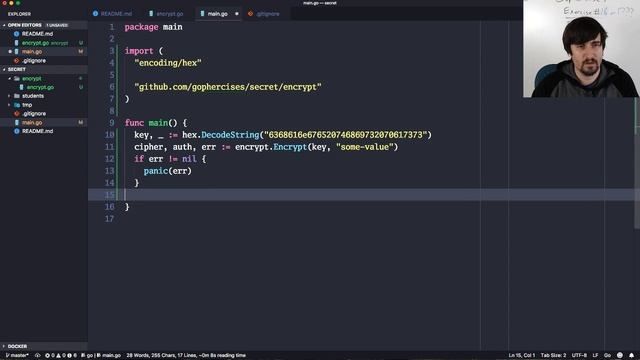The height and width of the screenshot is (360, 640).
Task: Click func main declaration
Action: click(x=156, y=123)
